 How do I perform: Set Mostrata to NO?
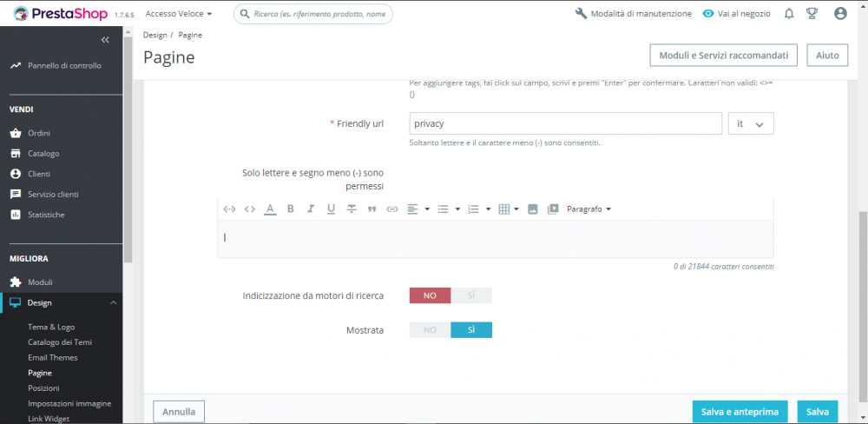431,330
